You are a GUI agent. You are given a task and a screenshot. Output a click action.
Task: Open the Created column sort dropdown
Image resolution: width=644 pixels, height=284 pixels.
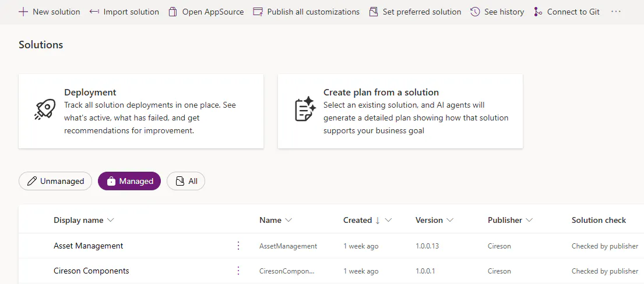pyautogui.click(x=388, y=220)
